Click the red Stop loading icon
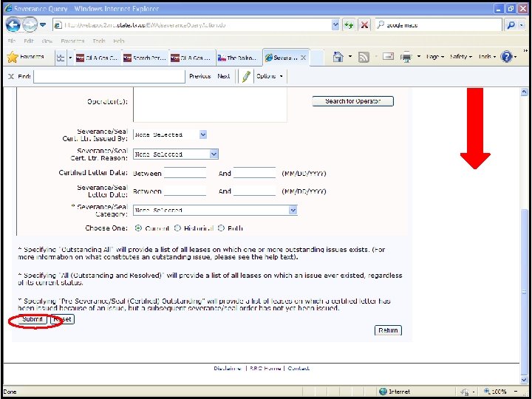The height and width of the screenshot is (399, 532). (364, 25)
